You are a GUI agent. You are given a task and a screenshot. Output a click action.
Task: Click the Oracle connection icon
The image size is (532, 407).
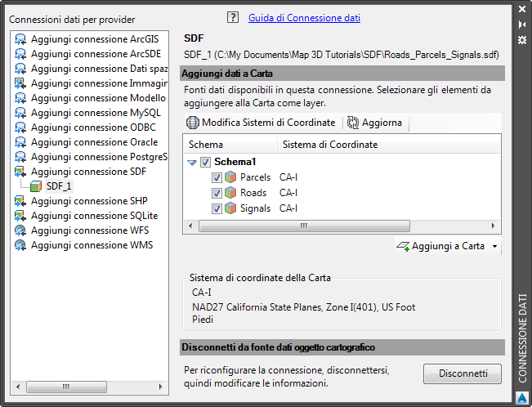[x=20, y=142]
